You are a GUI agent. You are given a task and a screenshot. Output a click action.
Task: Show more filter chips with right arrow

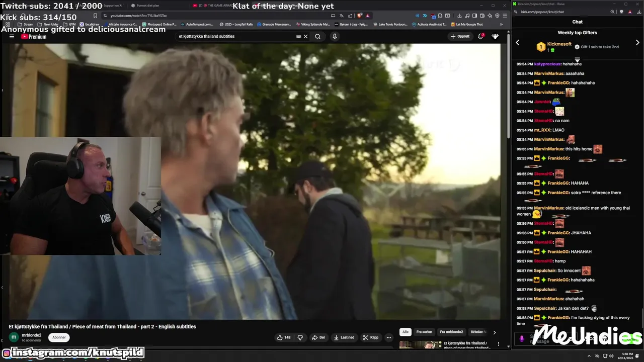pos(494,332)
